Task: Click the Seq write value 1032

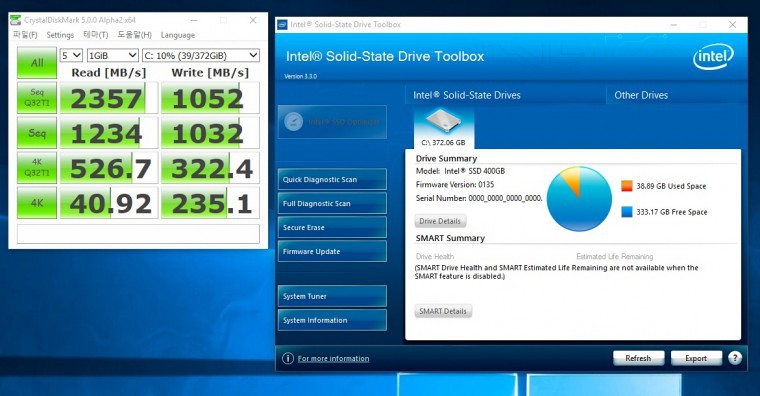Action: tap(210, 132)
